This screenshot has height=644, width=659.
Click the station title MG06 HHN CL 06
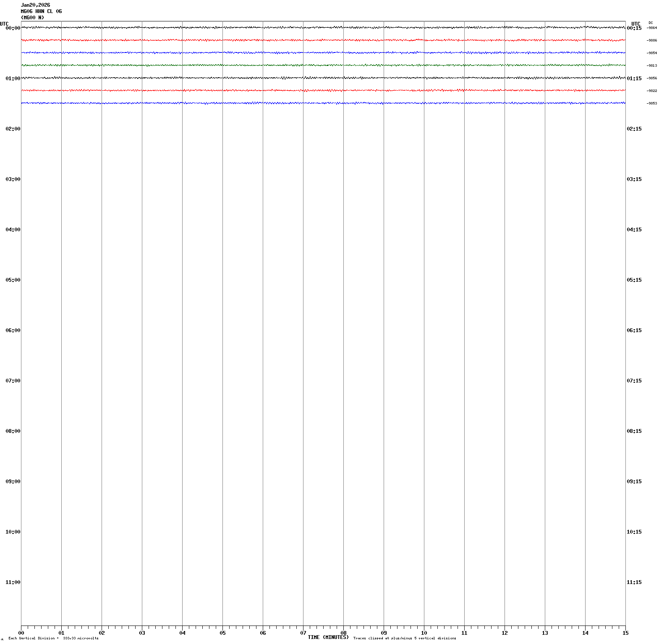coord(41,11)
